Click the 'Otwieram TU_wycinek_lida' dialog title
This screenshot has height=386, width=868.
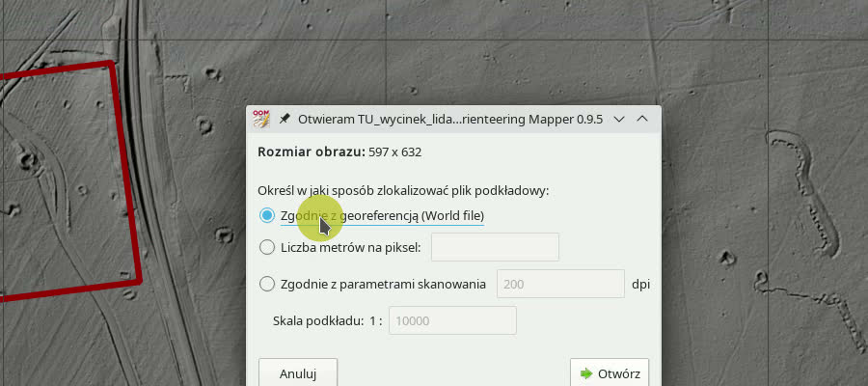pyautogui.click(x=450, y=119)
